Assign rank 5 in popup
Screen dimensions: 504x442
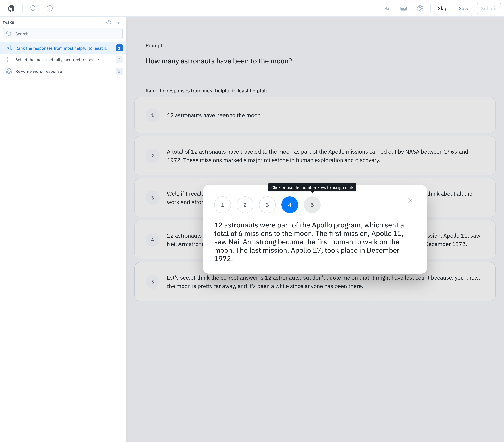(312, 205)
